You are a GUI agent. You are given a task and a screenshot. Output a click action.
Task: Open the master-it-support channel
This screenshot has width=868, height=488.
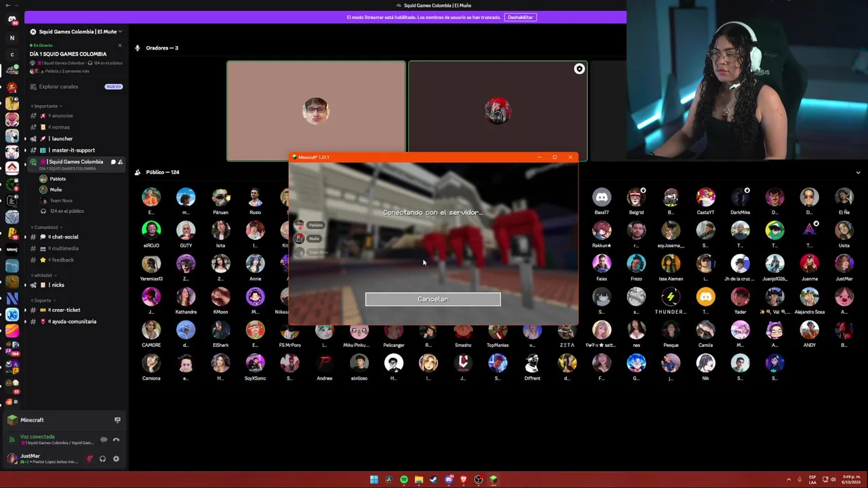[75, 150]
